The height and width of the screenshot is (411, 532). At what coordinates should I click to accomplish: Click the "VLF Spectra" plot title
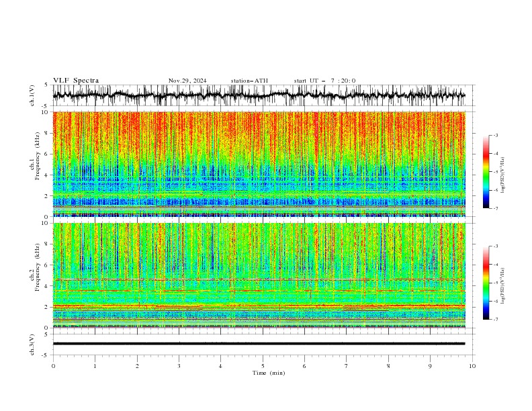click(76, 81)
